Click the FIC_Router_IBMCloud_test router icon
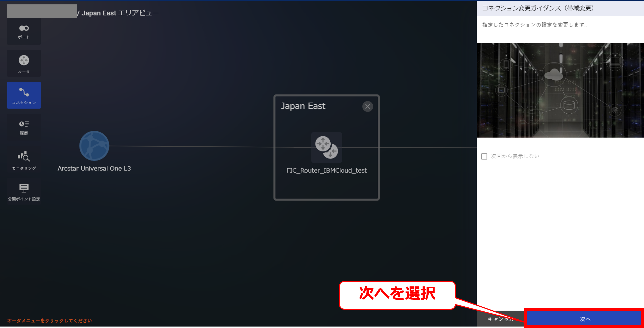644x328 pixels. click(326, 147)
